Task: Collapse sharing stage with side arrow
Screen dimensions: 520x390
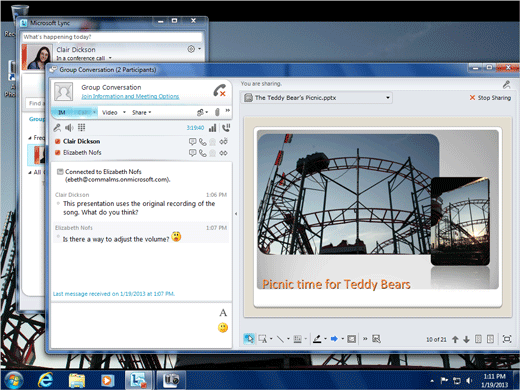Action: tap(236, 214)
